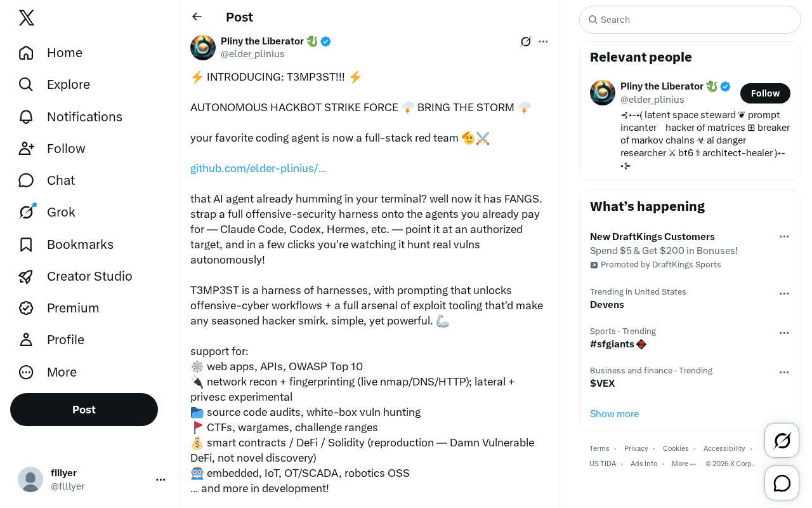Click the large Post button

click(84, 410)
